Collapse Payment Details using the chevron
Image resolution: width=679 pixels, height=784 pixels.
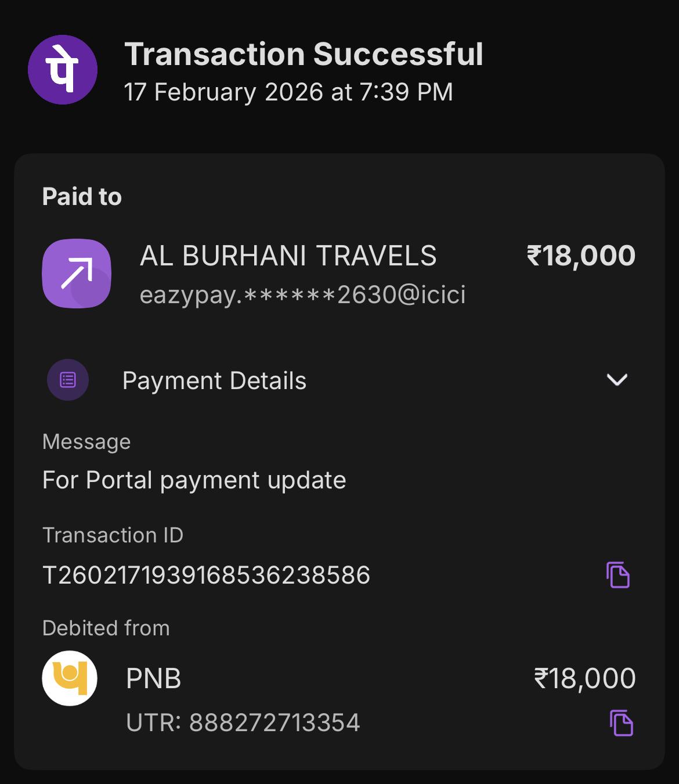point(617,380)
